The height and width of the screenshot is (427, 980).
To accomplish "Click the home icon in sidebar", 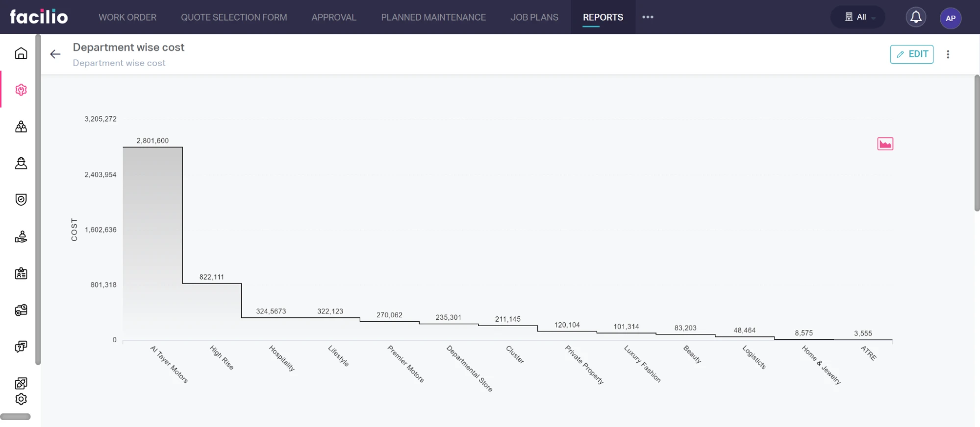I will 21,53.
